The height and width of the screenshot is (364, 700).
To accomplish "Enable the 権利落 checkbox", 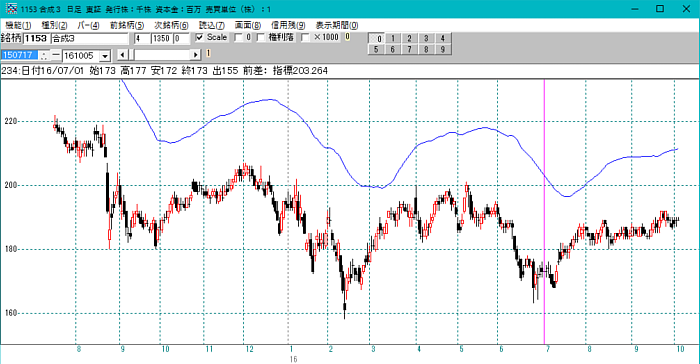I will tap(261, 38).
